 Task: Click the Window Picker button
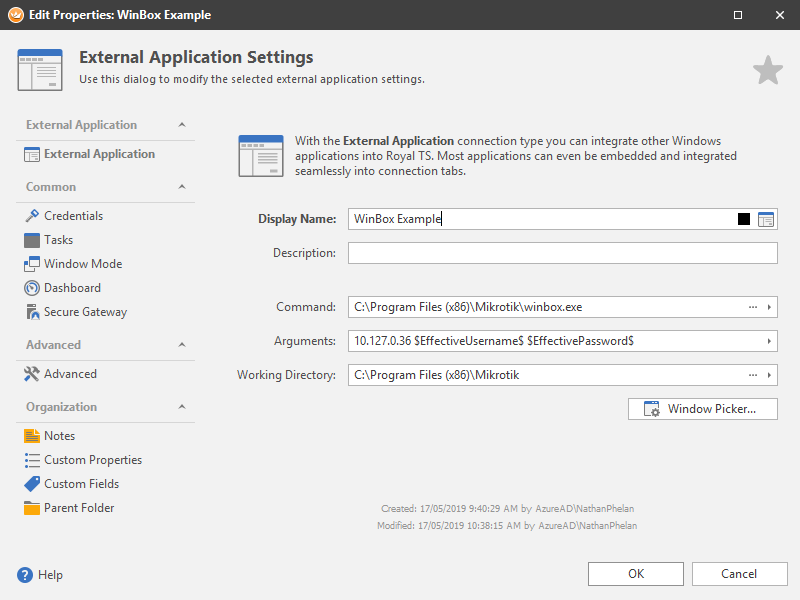702,409
